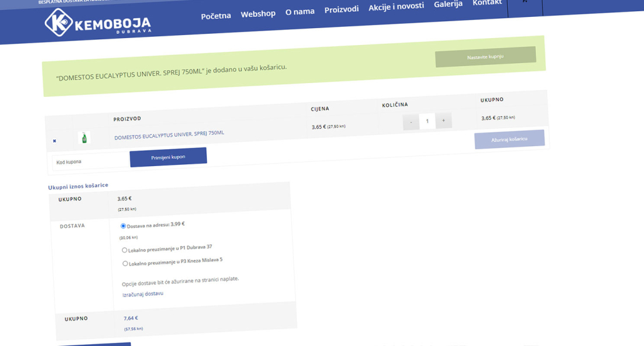
Task: Click the 'Kod kupona' input field
Action: (91, 162)
